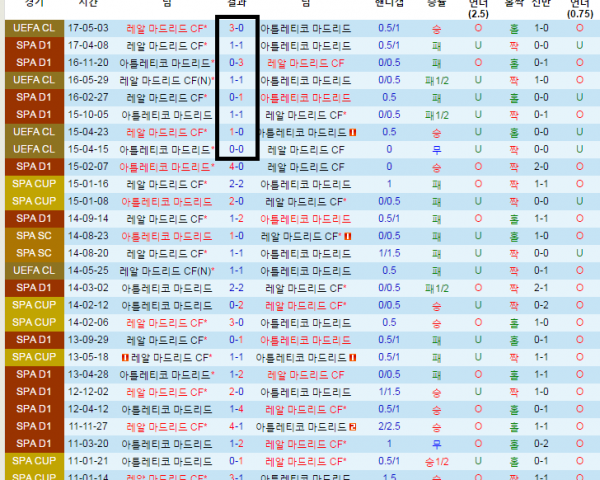The height and width of the screenshot is (480, 600).
Task: Open away team 레알 마드리드 CF in 11-03-20 row
Action: (306, 444)
